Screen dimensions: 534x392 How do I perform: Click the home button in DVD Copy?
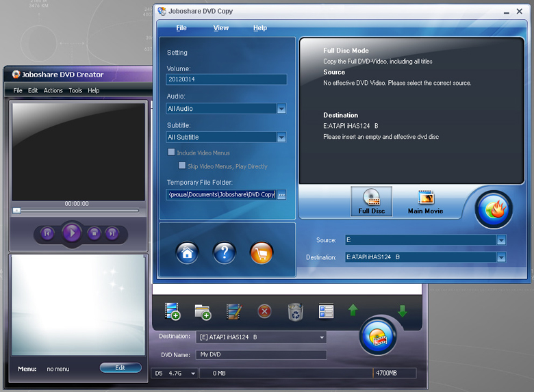point(188,253)
